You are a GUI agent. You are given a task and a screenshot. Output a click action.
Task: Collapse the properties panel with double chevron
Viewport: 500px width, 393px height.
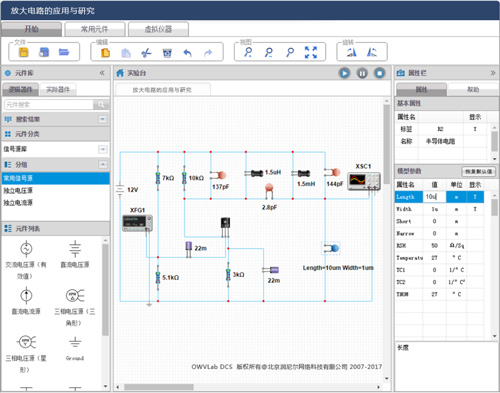click(493, 73)
